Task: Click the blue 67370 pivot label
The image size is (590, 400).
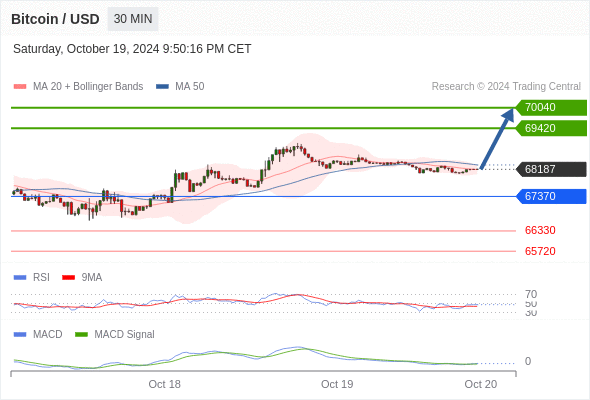Action: 551,196
